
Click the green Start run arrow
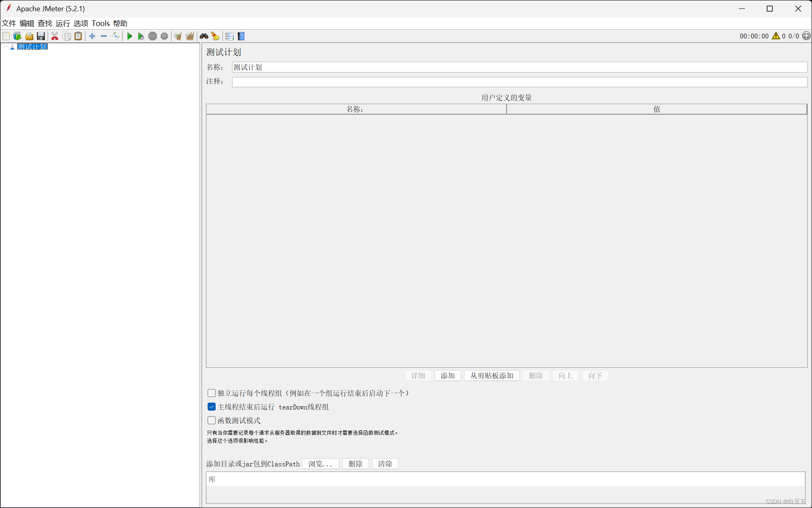[x=129, y=36]
